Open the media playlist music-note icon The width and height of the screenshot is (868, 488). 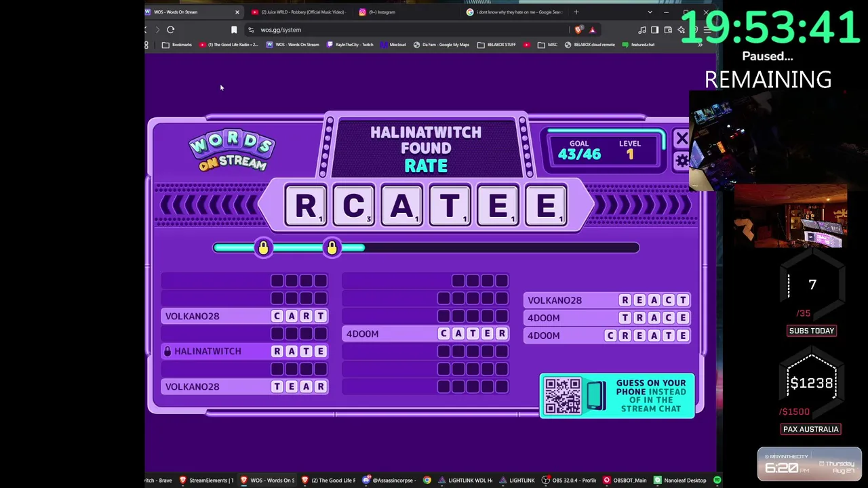click(x=642, y=30)
